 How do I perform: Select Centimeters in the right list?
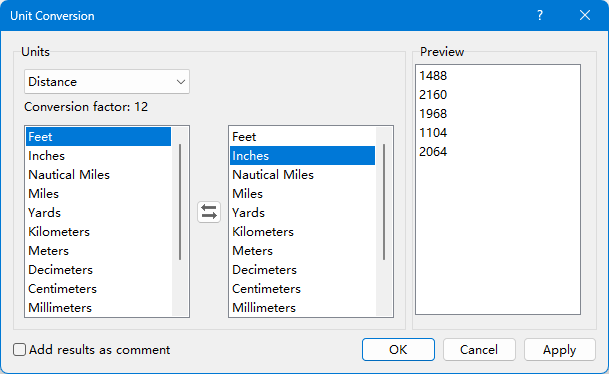[303, 289]
